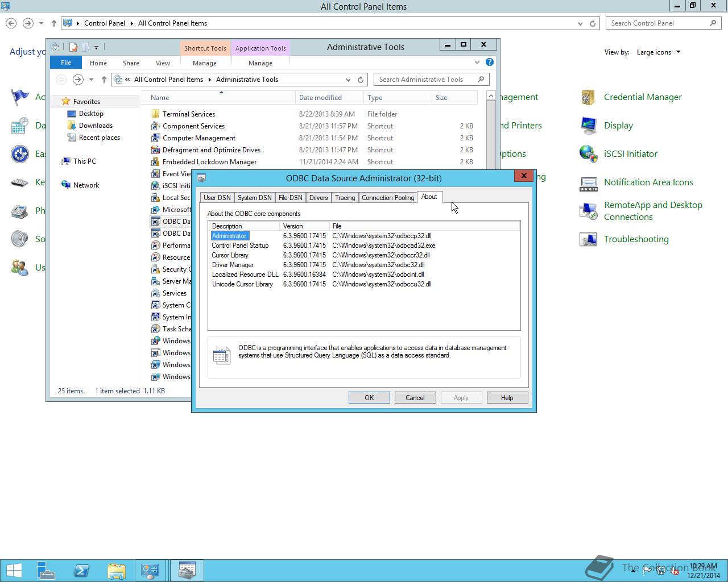Click the Troubleshooting icon

coord(588,239)
